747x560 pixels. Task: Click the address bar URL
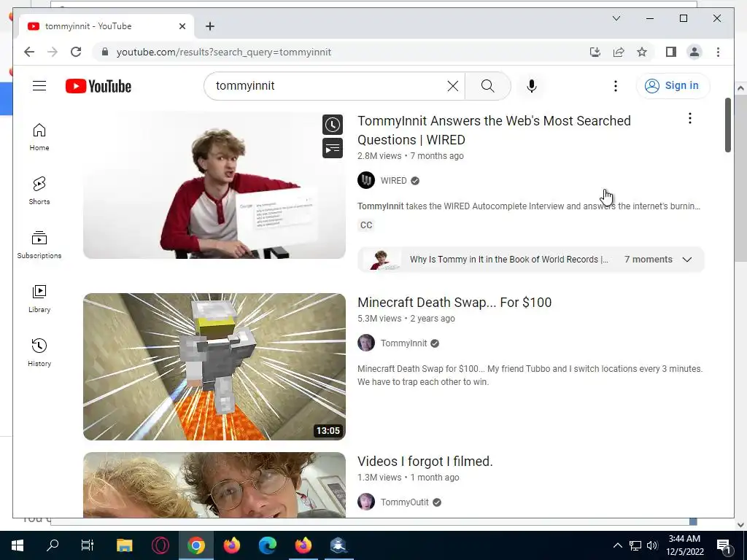click(x=224, y=52)
